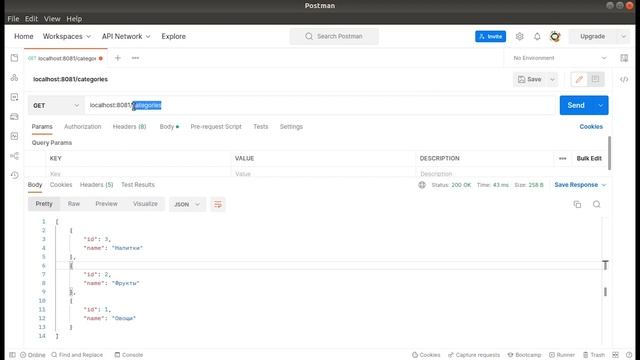Open the notifications bell icon
This screenshot has width=640, height=360.
click(537, 36)
